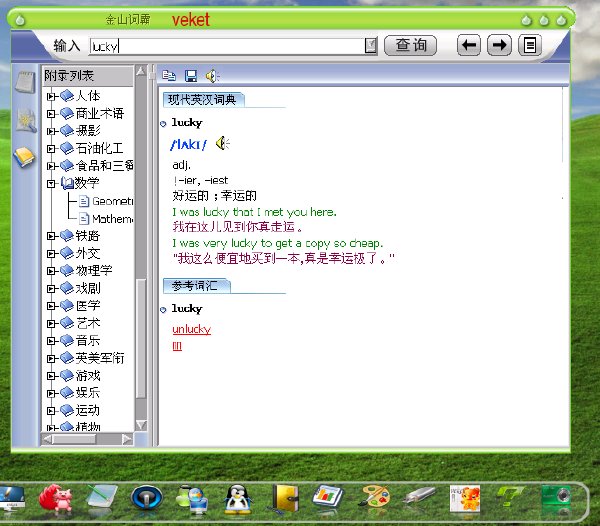This screenshot has width=600, height=526.
Task: Play pronunciation next to /lʌkɪ/ phonetic
Action: tap(222, 144)
